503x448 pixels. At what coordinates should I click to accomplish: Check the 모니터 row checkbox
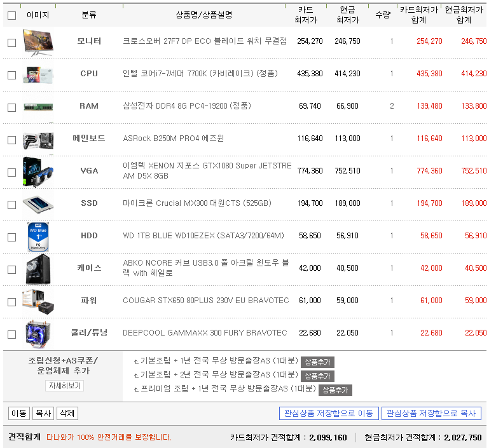coord(12,43)
